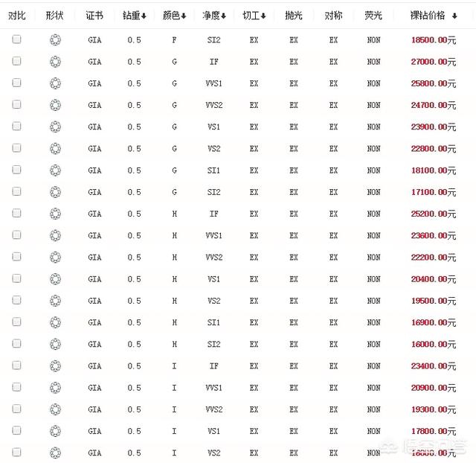Click the diamond icon in the 23900.00元 row
Screen dimensions: 476x463
click(x=55, y=127)
